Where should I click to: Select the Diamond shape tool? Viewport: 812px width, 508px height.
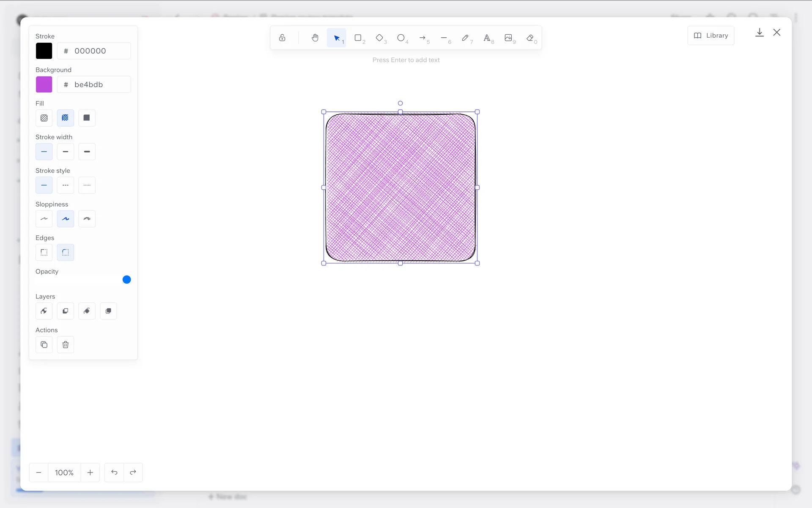(379, 38)
